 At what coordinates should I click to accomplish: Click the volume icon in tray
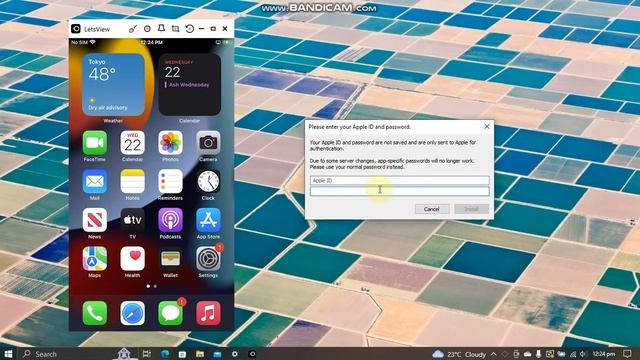(x=584, y=354)
